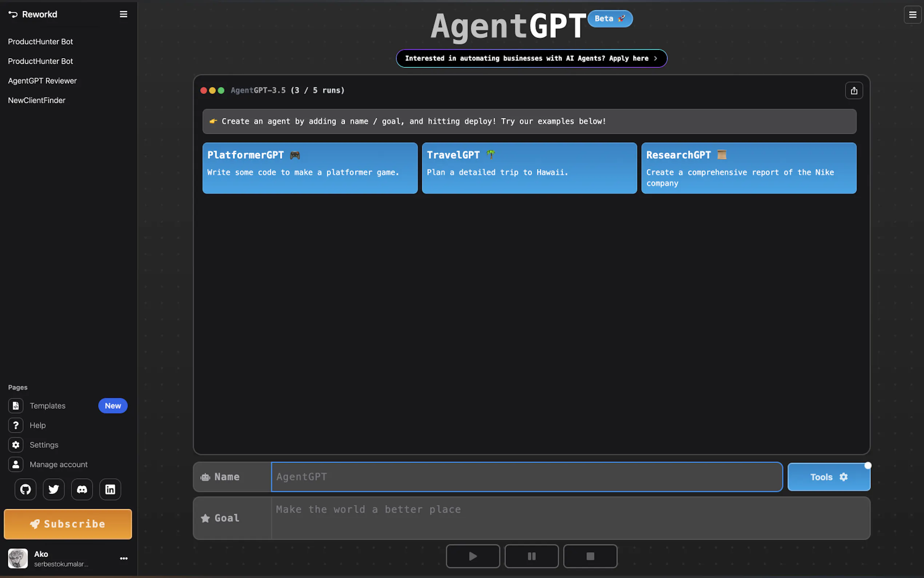Click the Reworkd logo at the top left

point(33,14)
